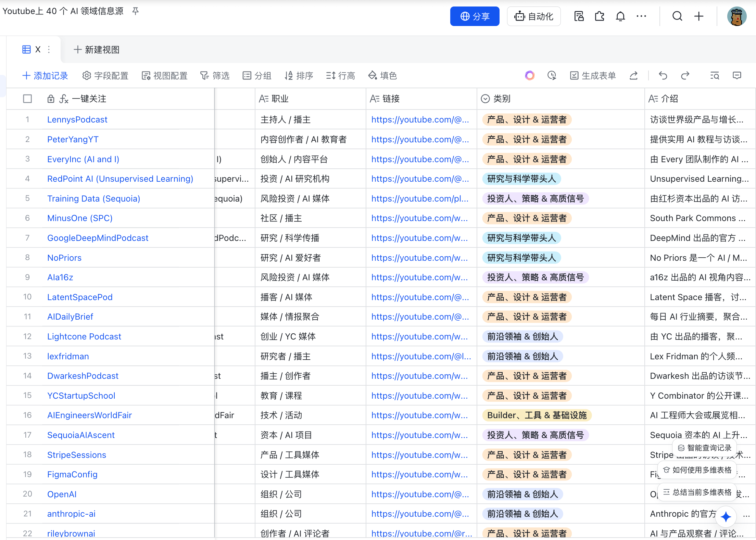
Task: Click the 研究与科学带头人 tag in RedPoint AI row
Action: [521, 179]
